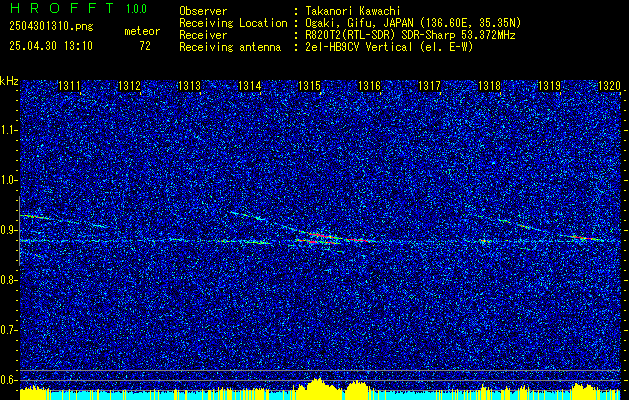Click the 1.1 kHz axis value
Image resolution: width=629 pixels, height=400 pixels.
(x=8, y=130)
